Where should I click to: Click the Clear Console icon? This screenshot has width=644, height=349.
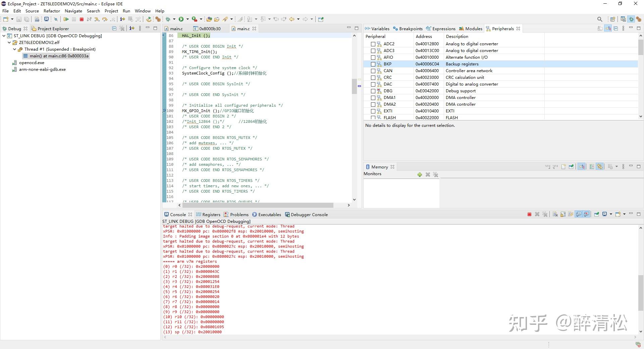click(554, 214)
